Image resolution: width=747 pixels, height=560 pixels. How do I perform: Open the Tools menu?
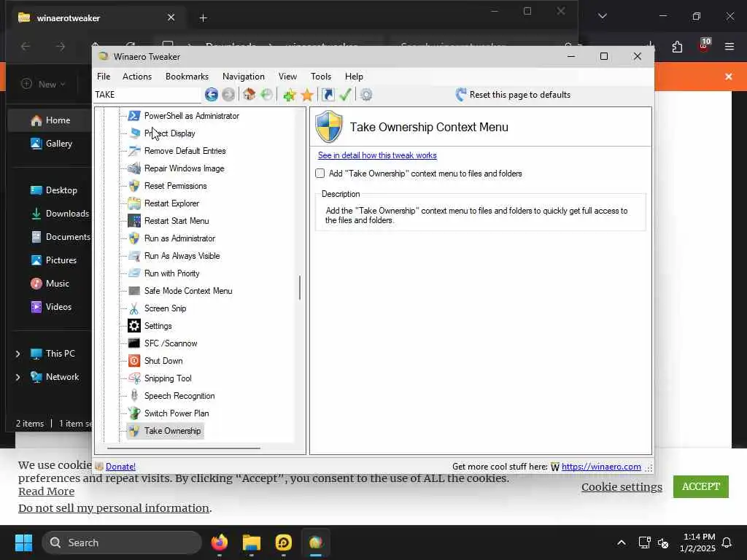click(x=321, y=76)
